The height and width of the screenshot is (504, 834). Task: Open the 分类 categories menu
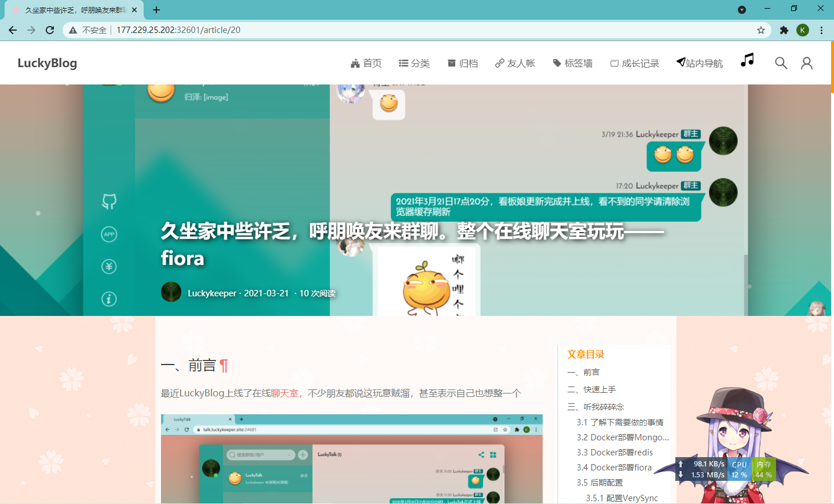tap(414, 63)
